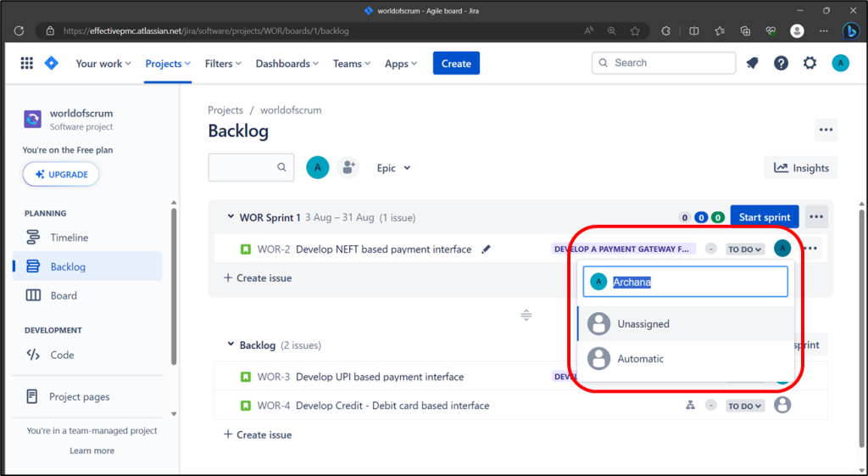Click the backlog search text box
Viewport: 868px width, 476px height.
pyautogui.click(x=251, y=167)
